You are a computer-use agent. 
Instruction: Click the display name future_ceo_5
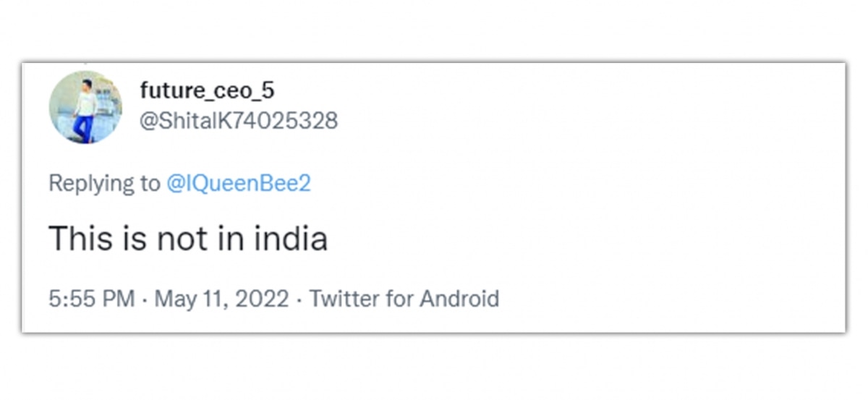point(207,91)
